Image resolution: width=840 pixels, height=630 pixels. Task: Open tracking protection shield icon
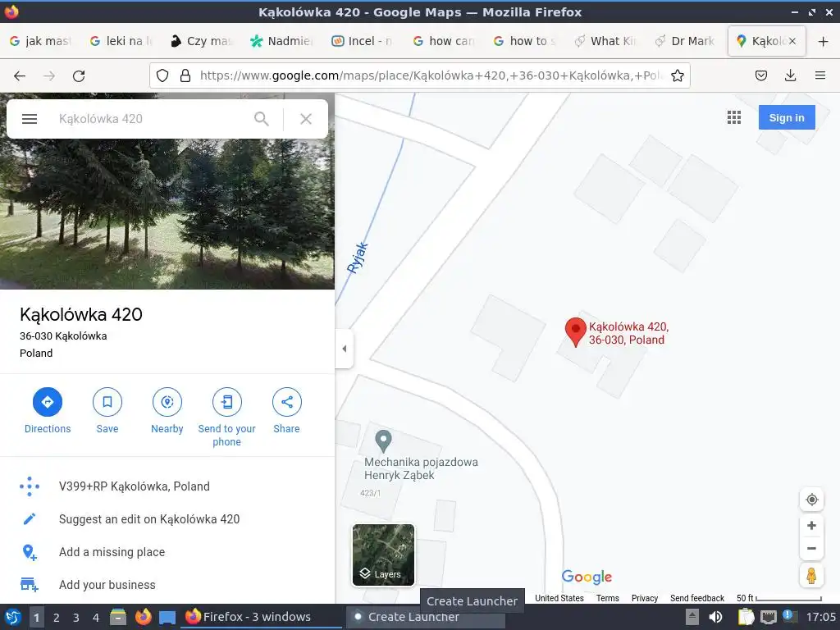[x=162, y=75]
